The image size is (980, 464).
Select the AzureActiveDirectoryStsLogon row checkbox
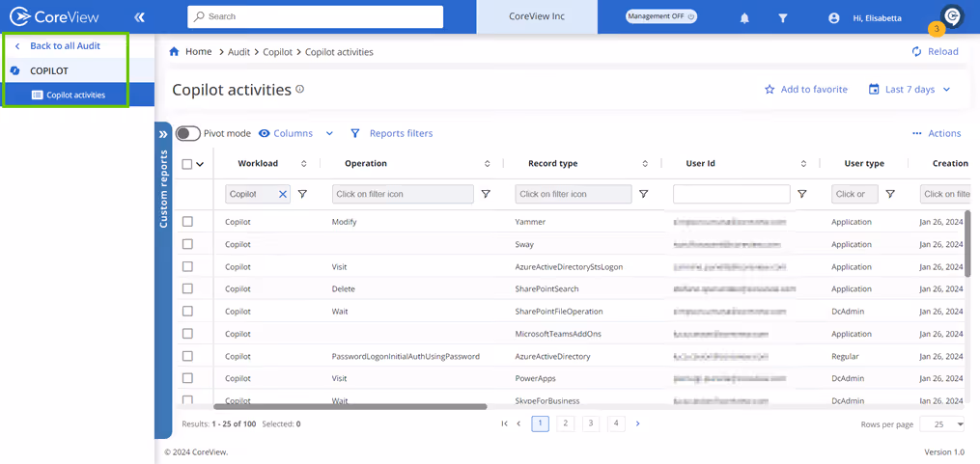(x=187, y=266)
